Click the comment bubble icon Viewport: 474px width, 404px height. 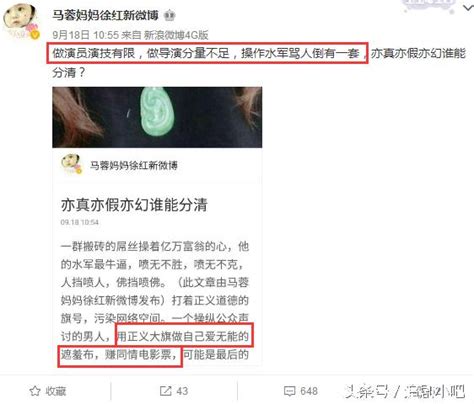click(x=289, y=391)
